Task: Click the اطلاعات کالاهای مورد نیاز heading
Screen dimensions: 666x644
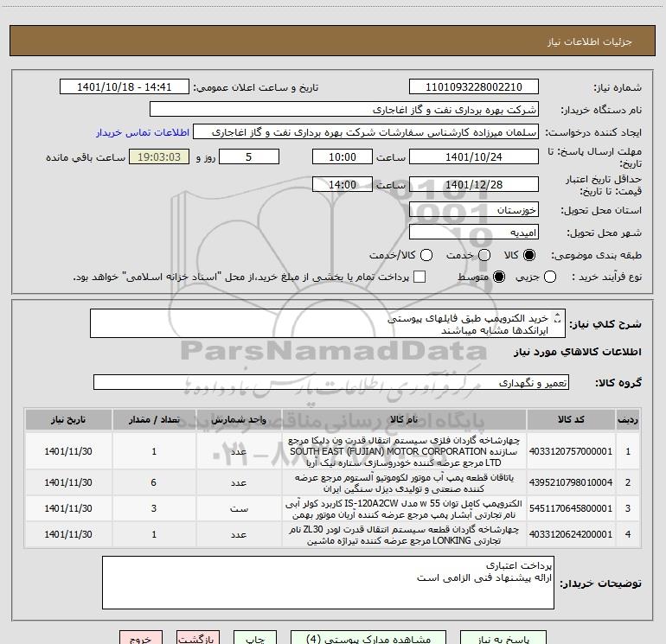Action: pos(578,352)
